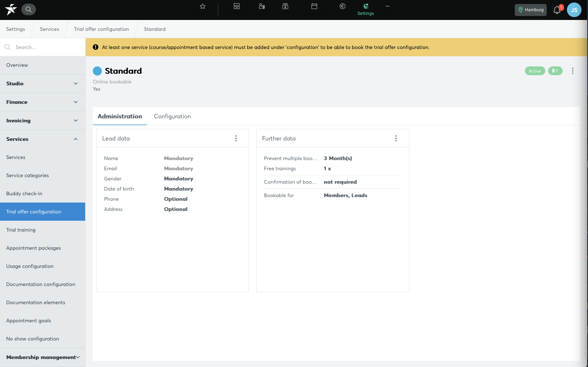Go to Trial offer configuration breadcrumb
Screen dimensions: 588x367
click(102, 29)
